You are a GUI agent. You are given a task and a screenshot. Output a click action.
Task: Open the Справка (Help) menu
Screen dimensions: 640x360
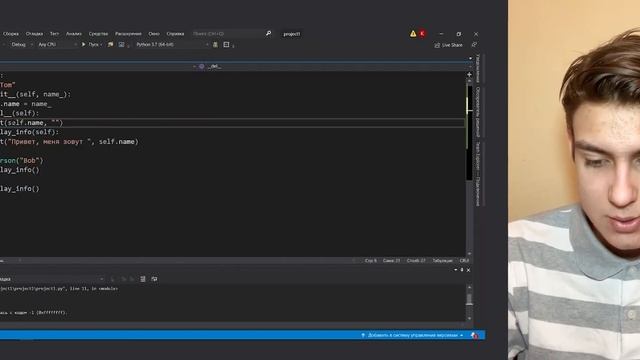(x=175, y=34)
